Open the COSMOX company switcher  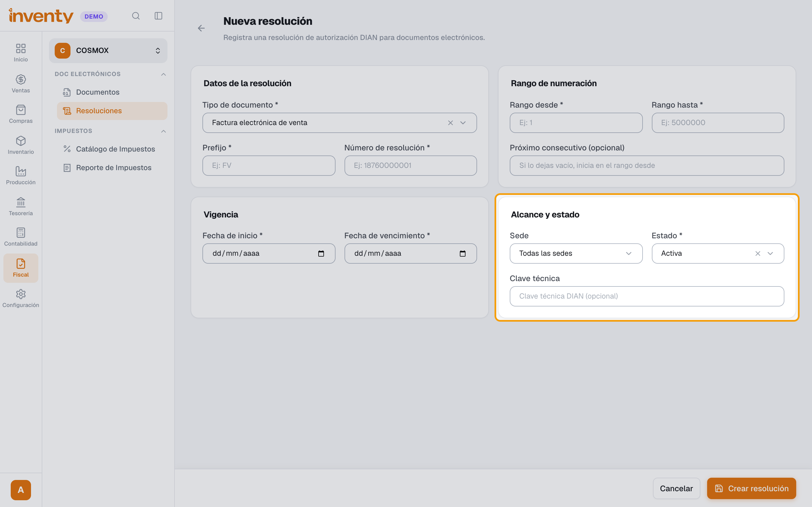point(108,51)
